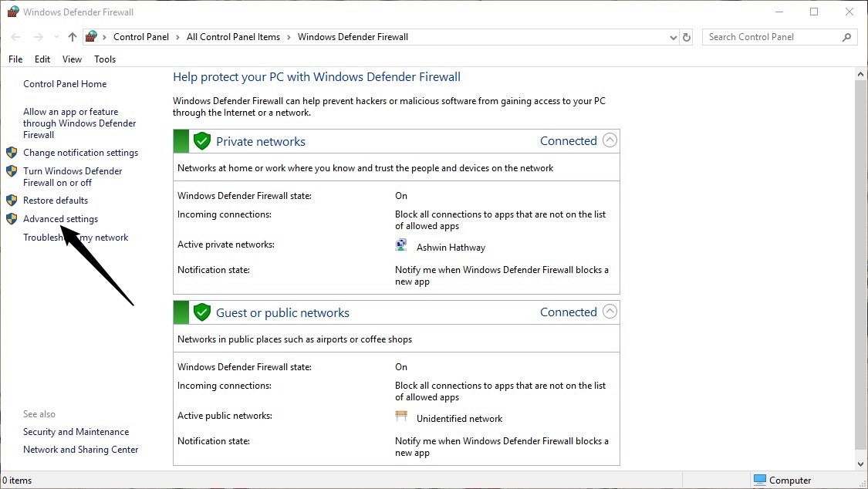Click the Unidentified network bench icon
The width and height of the screenshot is (868, 489).
(401, 416)
